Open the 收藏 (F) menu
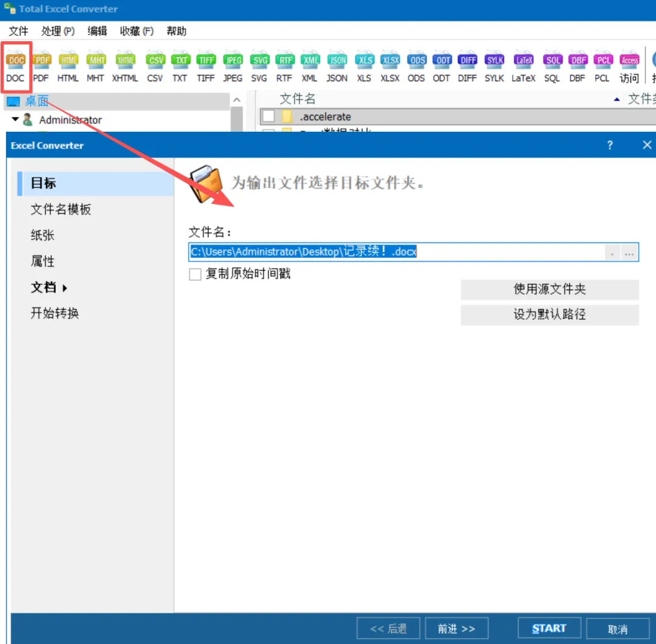The image size is (656, 644). point(137,31)
